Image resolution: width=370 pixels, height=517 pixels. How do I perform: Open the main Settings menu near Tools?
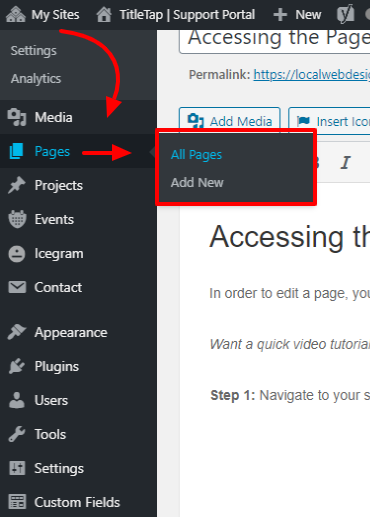click(59, 469)
